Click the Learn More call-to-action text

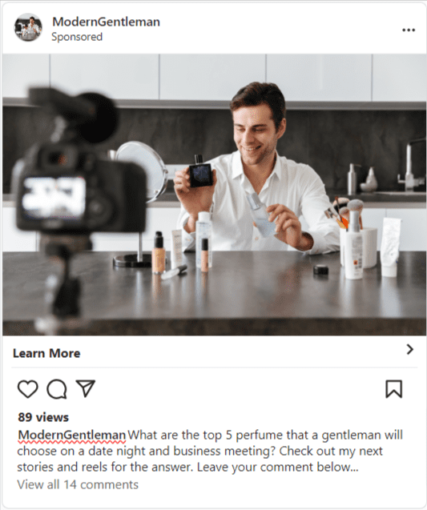(x=46, y=353)
